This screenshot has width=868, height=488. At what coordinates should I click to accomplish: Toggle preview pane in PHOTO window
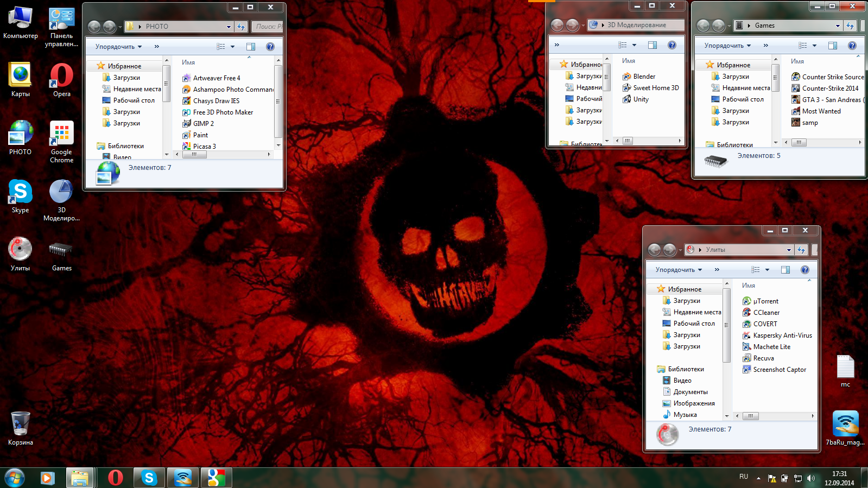click(x=250, y=47)
